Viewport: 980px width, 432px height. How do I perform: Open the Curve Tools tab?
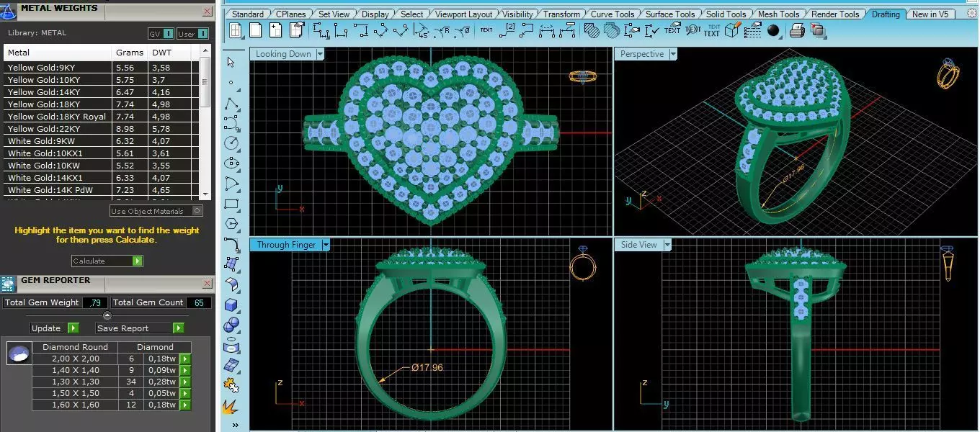(612, 14)
